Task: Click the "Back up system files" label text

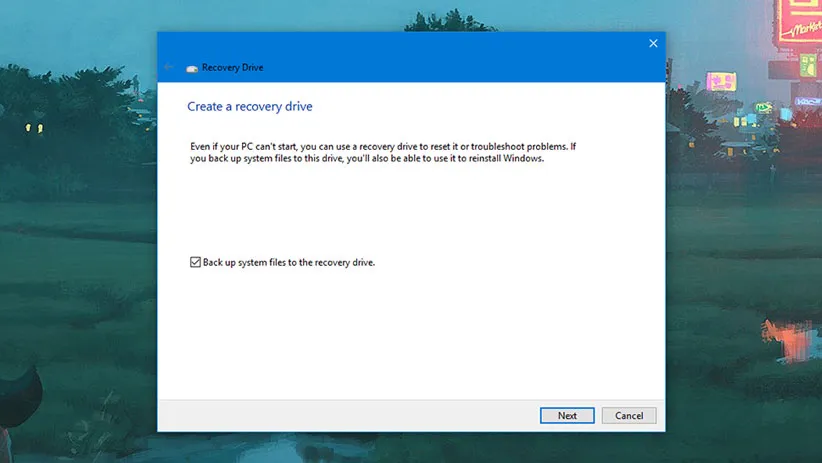Action: pyautogui.click(x=288, y=263)
